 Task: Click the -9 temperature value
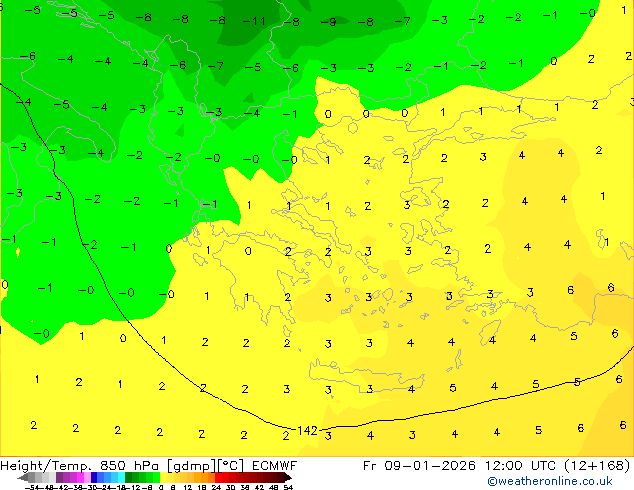pyautogui.click(x=328, y=22)
